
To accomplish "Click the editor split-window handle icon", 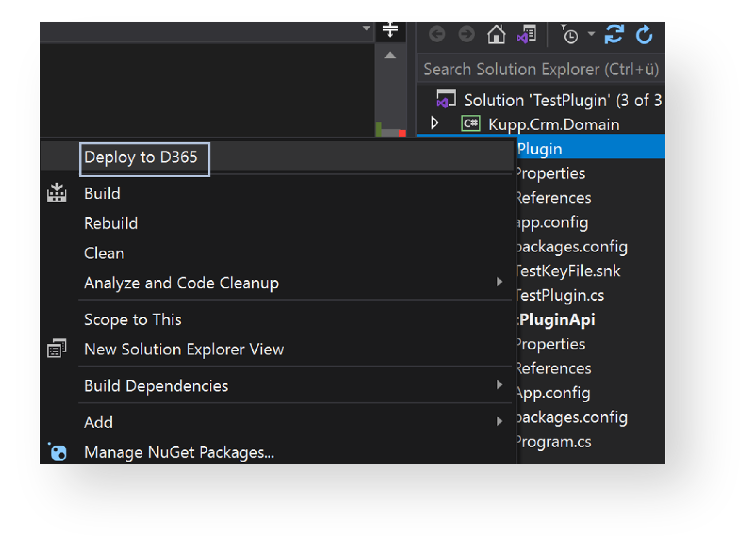I will pos(390,30).
